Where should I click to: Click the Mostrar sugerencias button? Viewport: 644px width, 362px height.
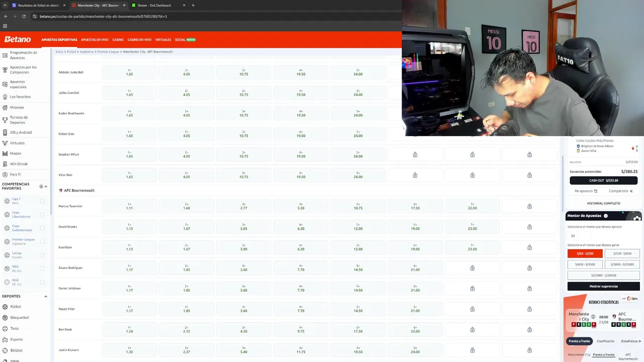[x=604, y=286]
